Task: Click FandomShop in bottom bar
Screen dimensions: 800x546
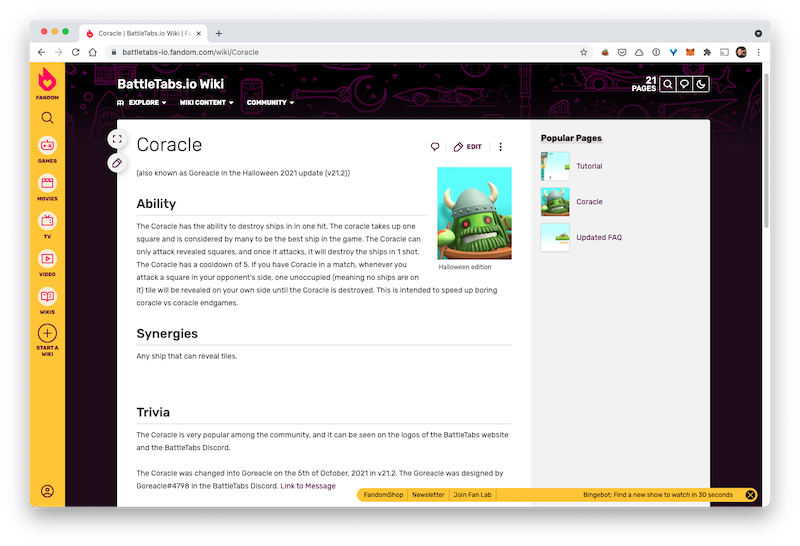Action: [383, 495]
